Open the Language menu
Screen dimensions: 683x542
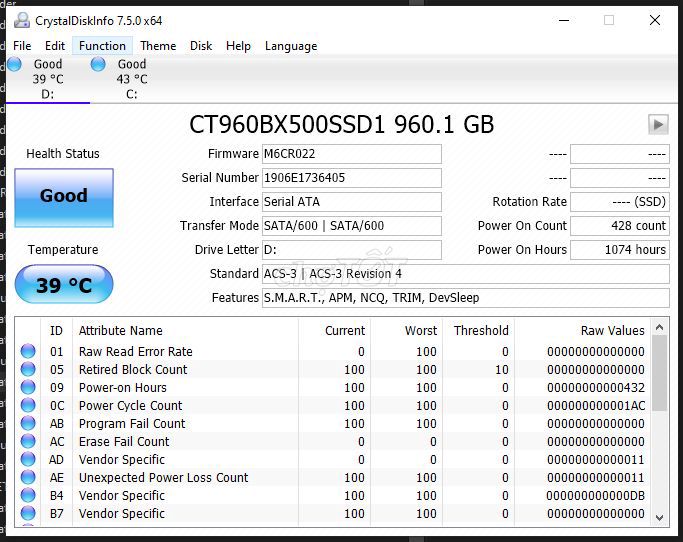291,46
